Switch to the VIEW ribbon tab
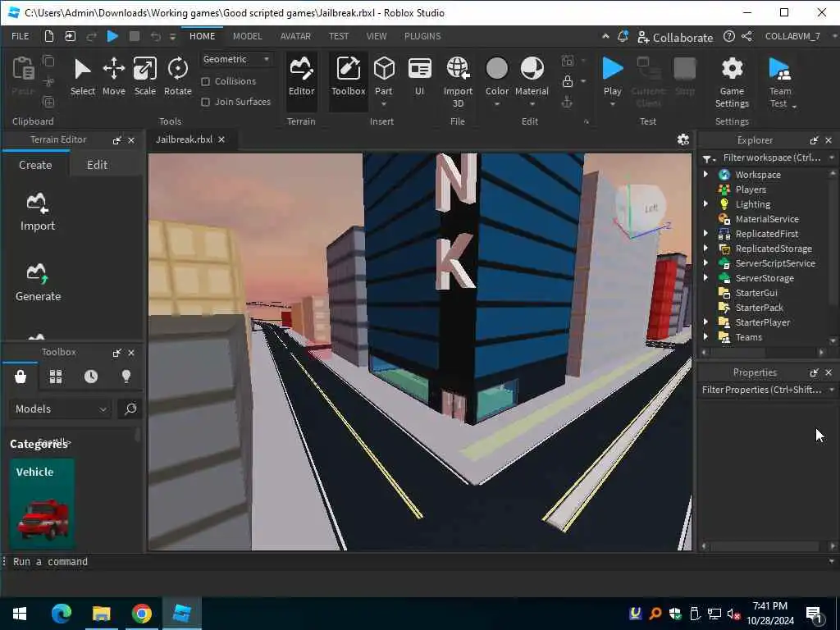 click(377, 36)
